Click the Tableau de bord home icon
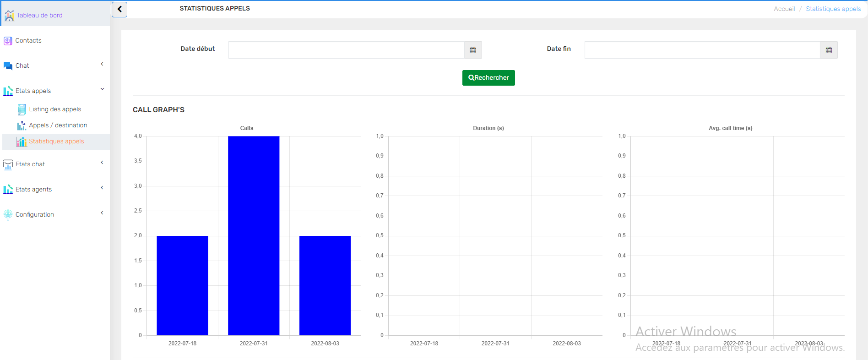The height and width of the screenshot is (360, 868). click(9, 16)
